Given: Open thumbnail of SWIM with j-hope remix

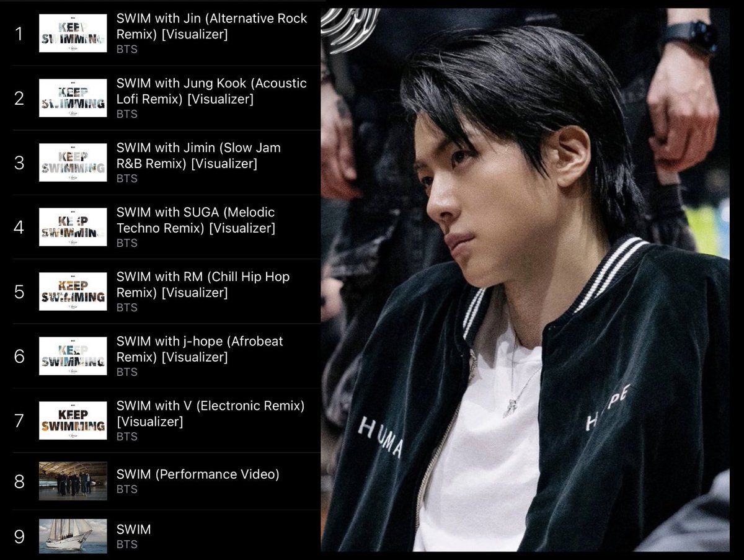Looking at the screenshot, I should [x=73, y=356].
